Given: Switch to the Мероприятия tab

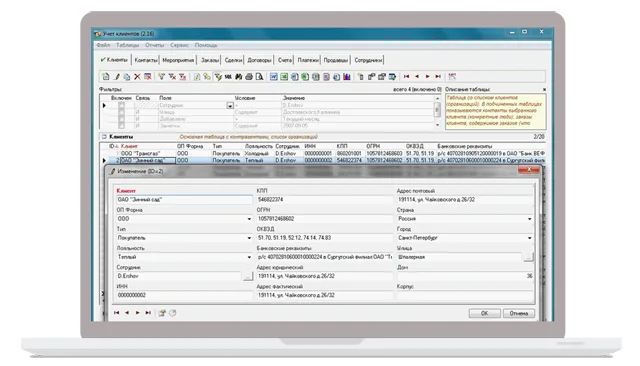Looking at the screenshot, I should coord(178,60).
